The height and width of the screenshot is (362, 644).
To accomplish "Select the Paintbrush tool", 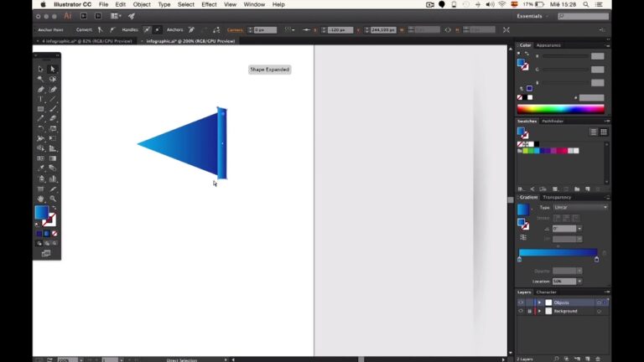I will coord(53,109).
